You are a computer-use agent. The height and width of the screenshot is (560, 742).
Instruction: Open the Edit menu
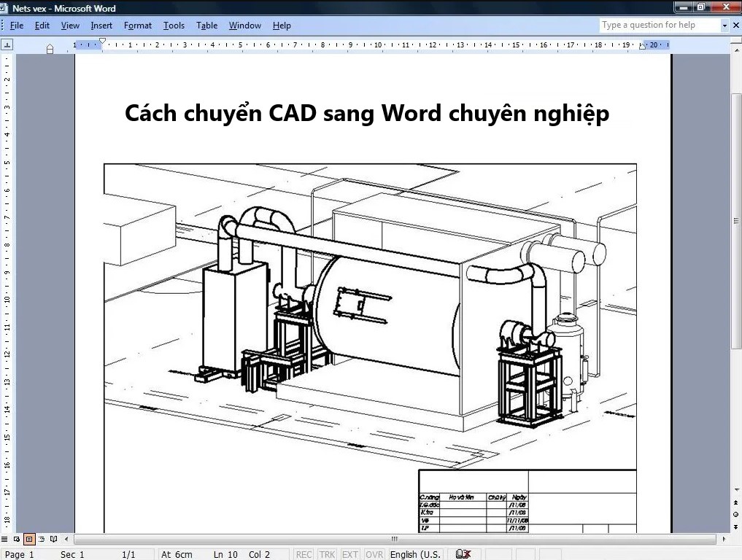[x=42, y=26]
